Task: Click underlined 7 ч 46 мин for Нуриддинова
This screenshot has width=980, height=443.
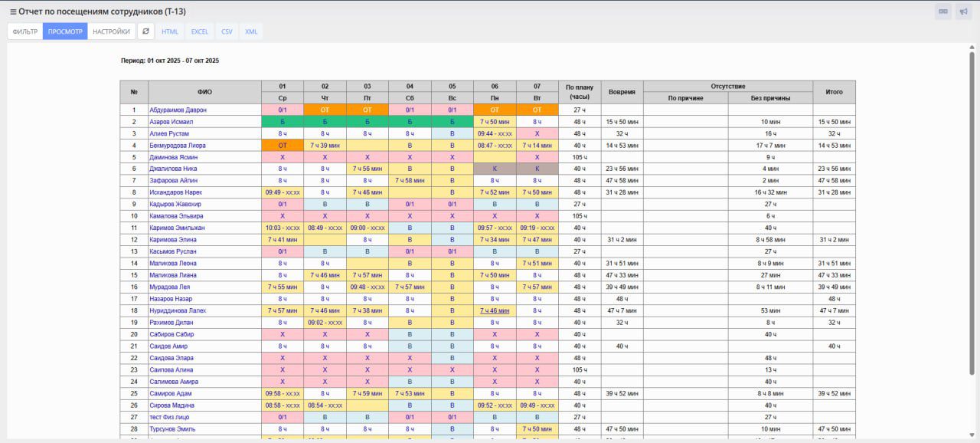Action: tap(495, 310)
